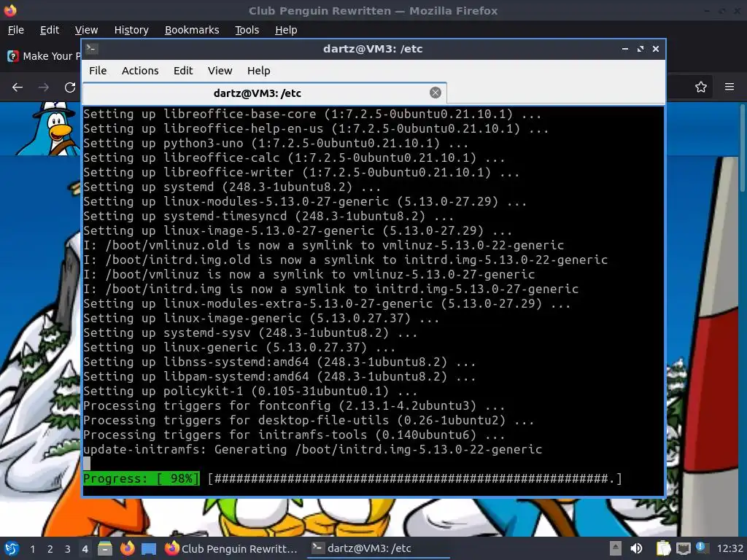
Task: Click the 'Setting up libreoffice-help-en-us' line
Action: pyautogui.click(x=317, y=128)
